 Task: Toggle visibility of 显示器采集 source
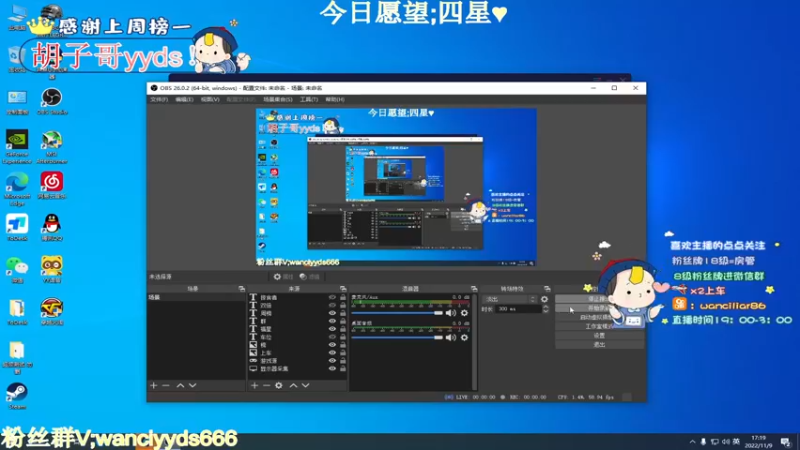[x=332, y=368]
